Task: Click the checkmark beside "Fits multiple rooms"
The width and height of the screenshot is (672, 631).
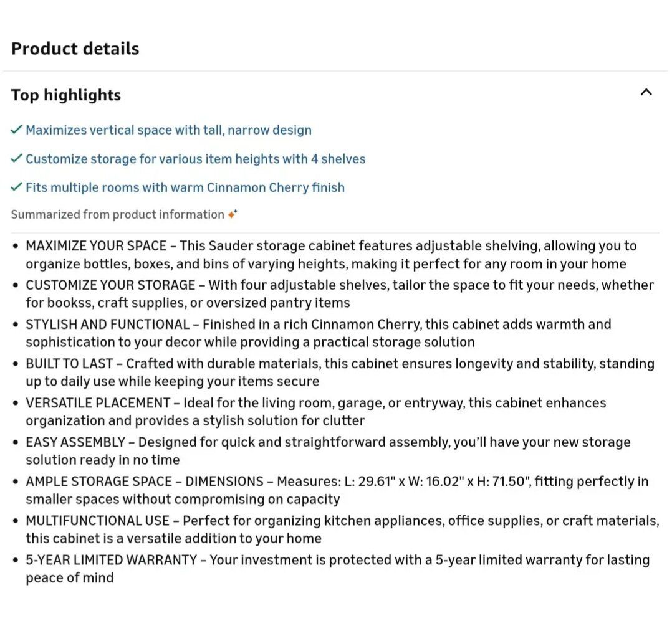Action: tap(17, 187)
